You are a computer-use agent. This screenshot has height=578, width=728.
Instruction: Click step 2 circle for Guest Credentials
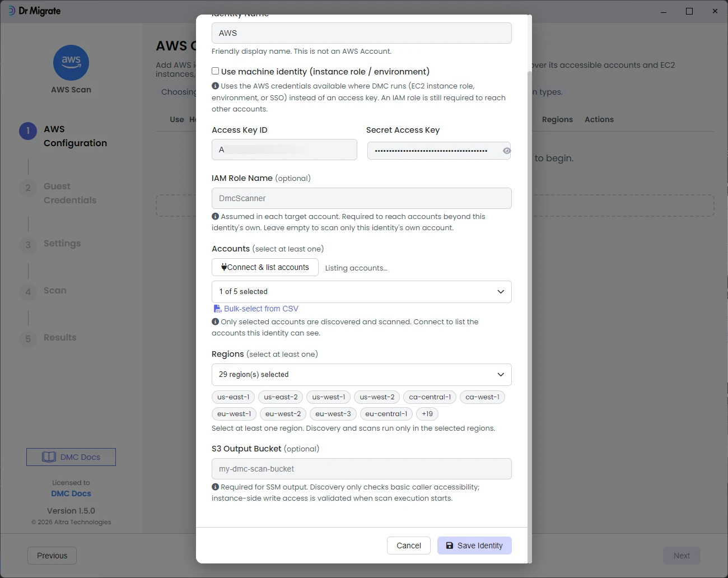click(28, 188)
